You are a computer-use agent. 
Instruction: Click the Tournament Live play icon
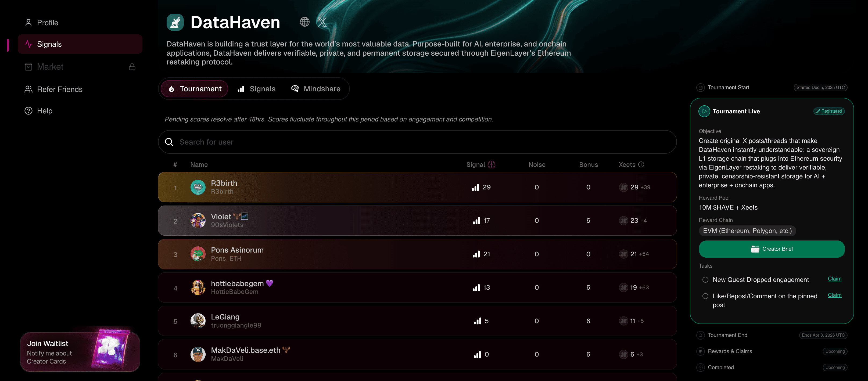[704, 111]
